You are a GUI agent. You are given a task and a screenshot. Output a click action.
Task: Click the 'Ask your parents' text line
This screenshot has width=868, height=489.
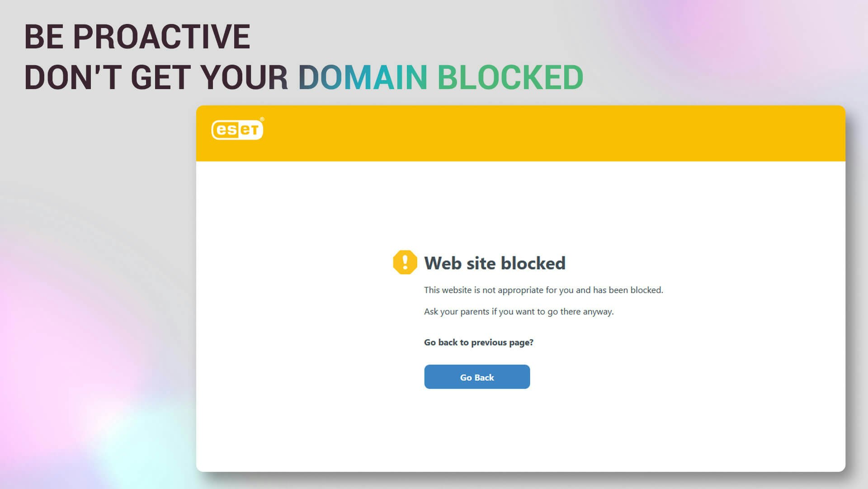(x=519, y=312)
